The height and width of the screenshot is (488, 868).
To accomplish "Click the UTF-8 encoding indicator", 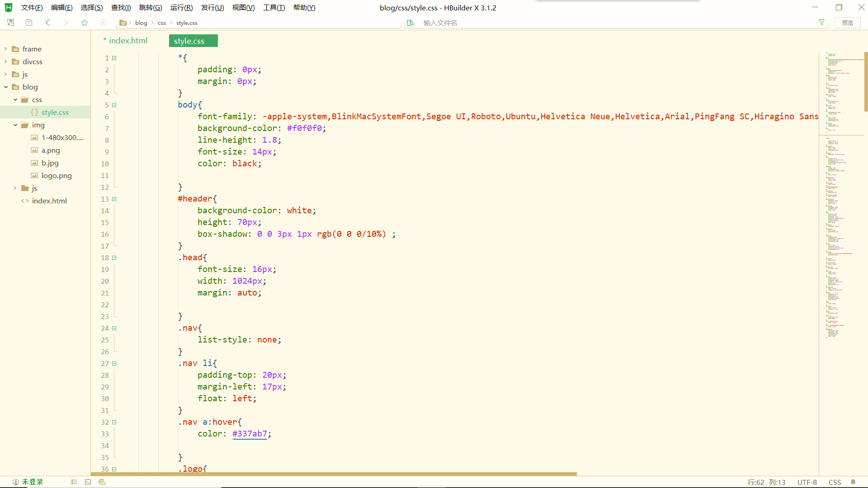I will 807,482.
